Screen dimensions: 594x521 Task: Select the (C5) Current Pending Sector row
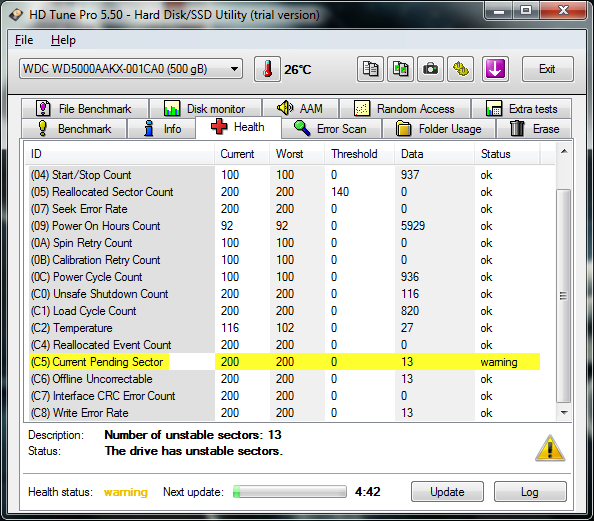(x=283, y=362)
